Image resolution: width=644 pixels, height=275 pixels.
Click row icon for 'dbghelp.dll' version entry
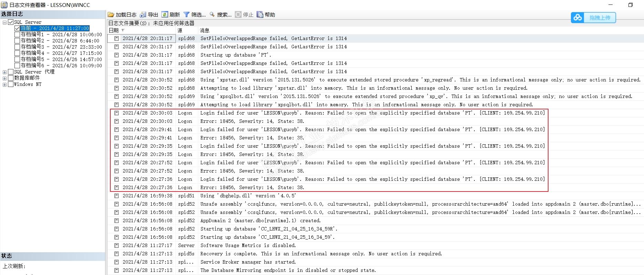pos(117,196)
